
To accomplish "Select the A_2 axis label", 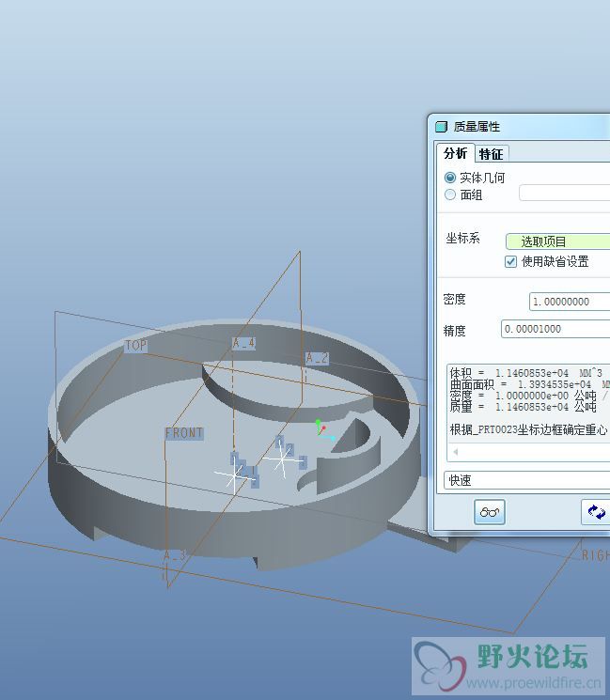I will (317, 358).
